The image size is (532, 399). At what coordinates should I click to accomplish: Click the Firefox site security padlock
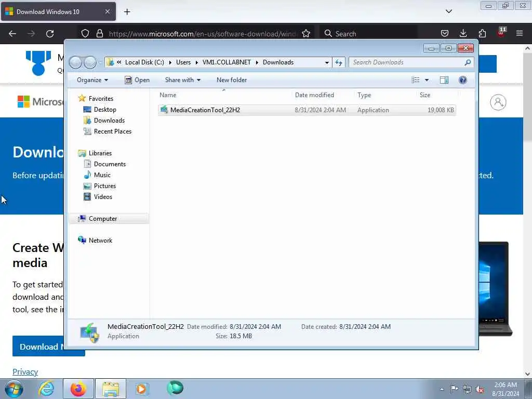click(99, 34)
